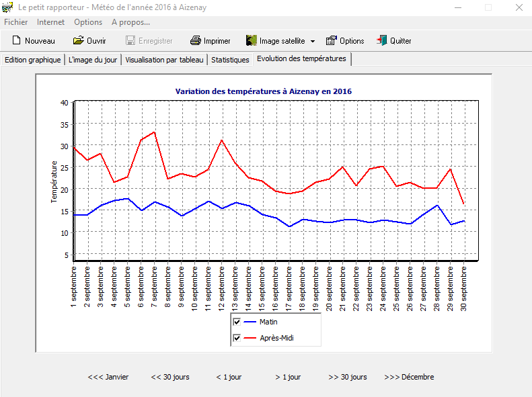This screenshot has width=532, height=397.
Task: Uncheck the Matin series checkbox
Action: (x=237, y=322)
